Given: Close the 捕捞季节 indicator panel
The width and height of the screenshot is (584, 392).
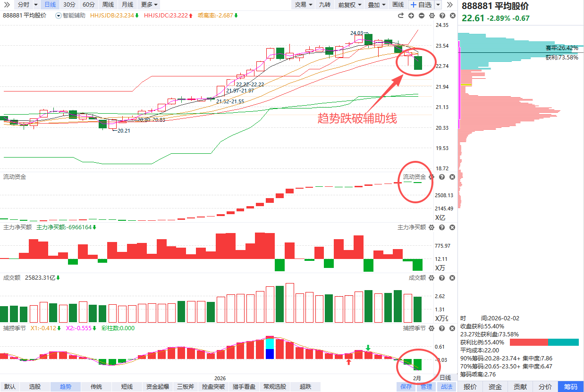Looking at the screenshot, I should click(452, 328).
